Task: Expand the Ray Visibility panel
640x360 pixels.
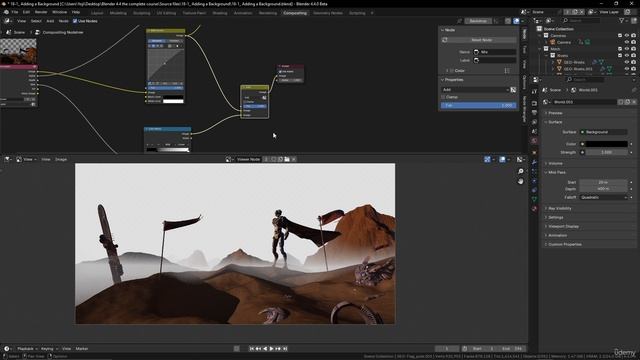Action: point(559,209)
